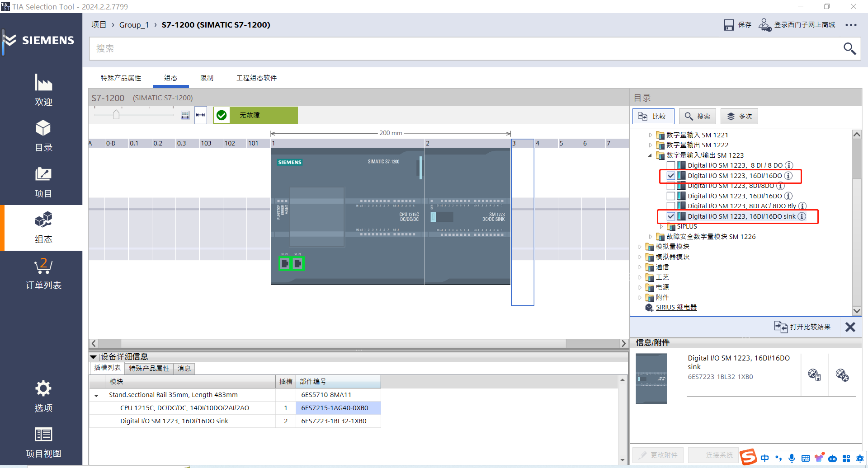868x468 pixels.
Task: Click the 比较 compare button
Action: coord(653,116)
